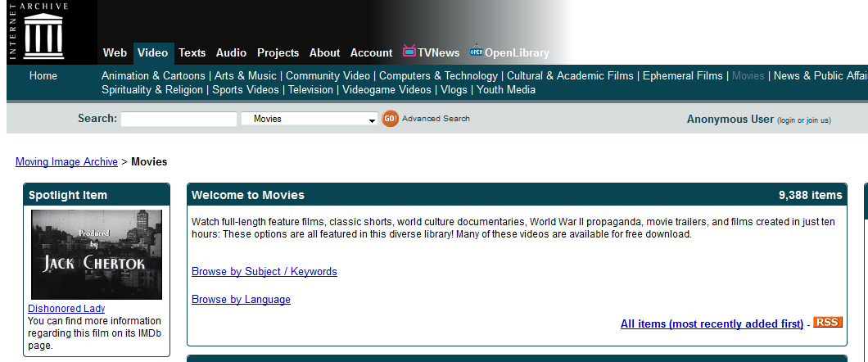
Task: Open the About tab
Action: click(324, 53)
